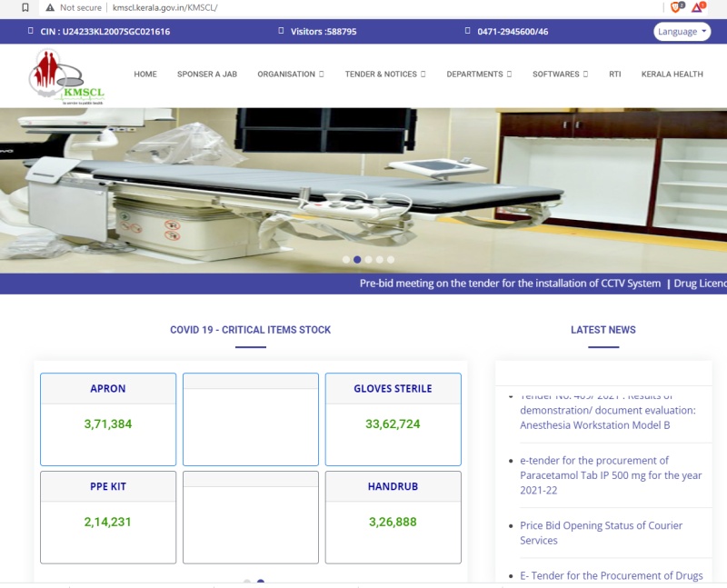The width and height of the screenshot is (727, 588).
Task: Open Price Bid Opening Status of Courier Services
Action: click(x=601, y=533)
